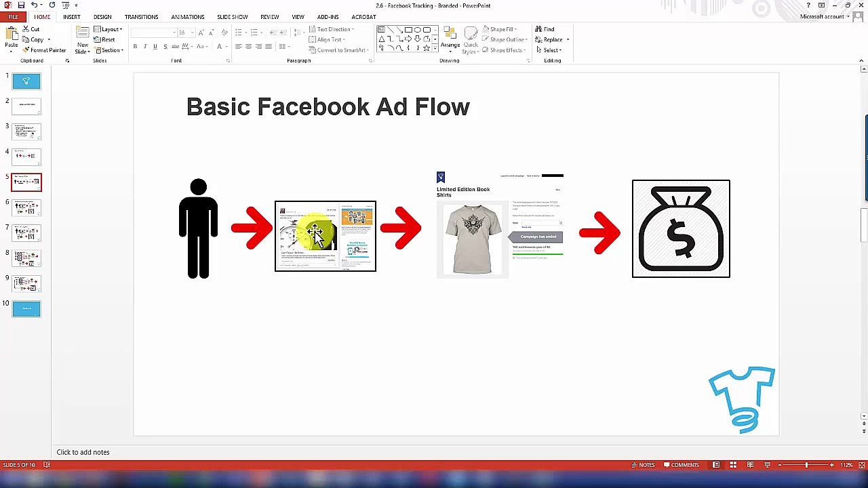
Task: Center the text alignment
Action: (248, 47)
